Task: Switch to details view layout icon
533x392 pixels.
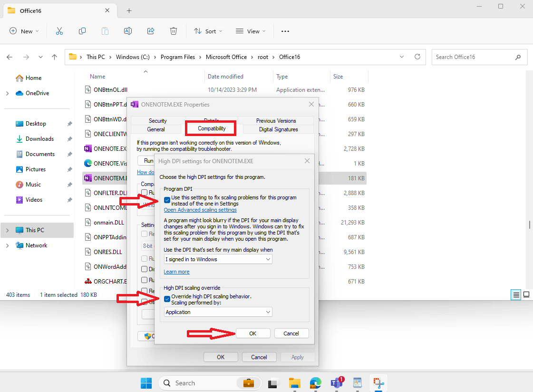Action: tap(516, 295)
